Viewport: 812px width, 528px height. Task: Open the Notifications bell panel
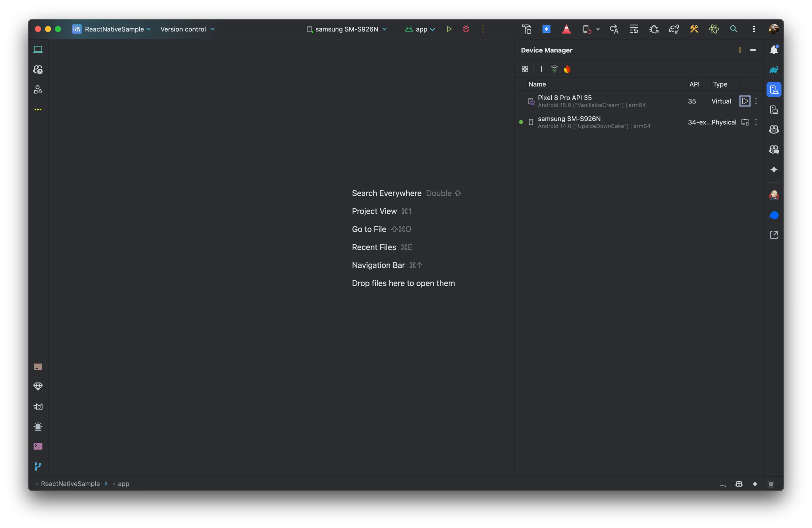tap(773, 50)
